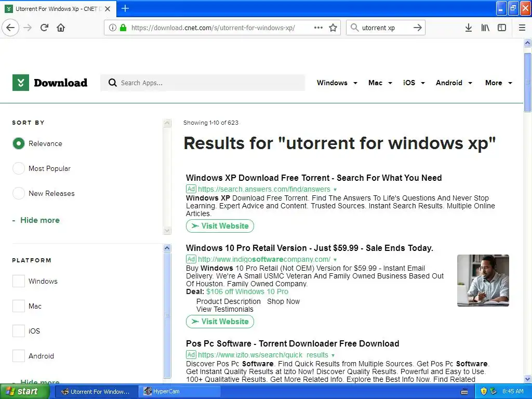Click the green CNET Download logo icon

(x=21, y=83)
